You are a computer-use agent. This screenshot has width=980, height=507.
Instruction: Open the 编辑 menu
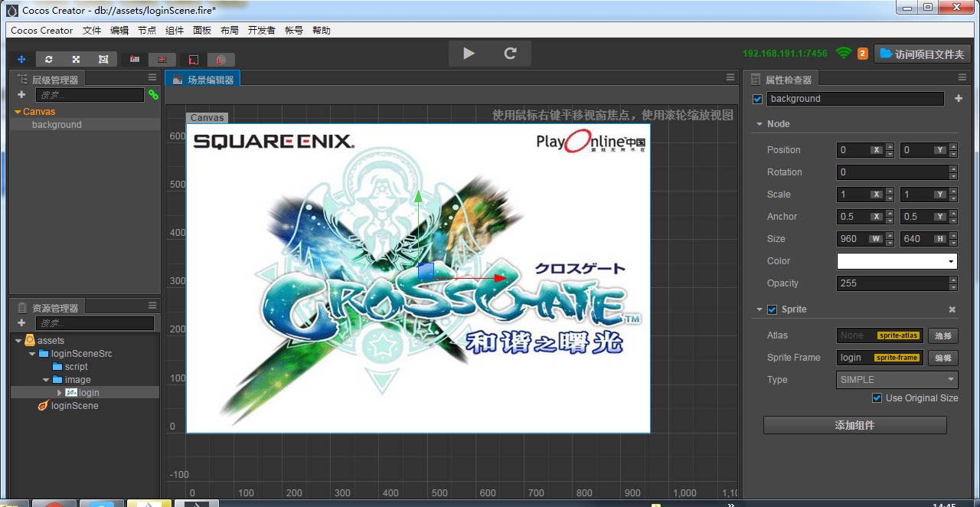click(x=119, y=31)
